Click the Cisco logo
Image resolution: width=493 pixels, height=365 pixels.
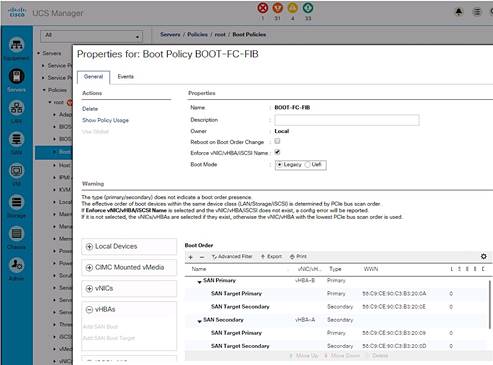click(17, 12)
